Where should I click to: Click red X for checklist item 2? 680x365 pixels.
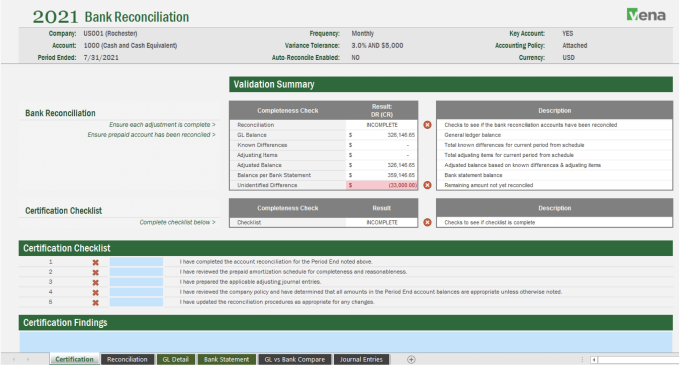click(95, 272)
